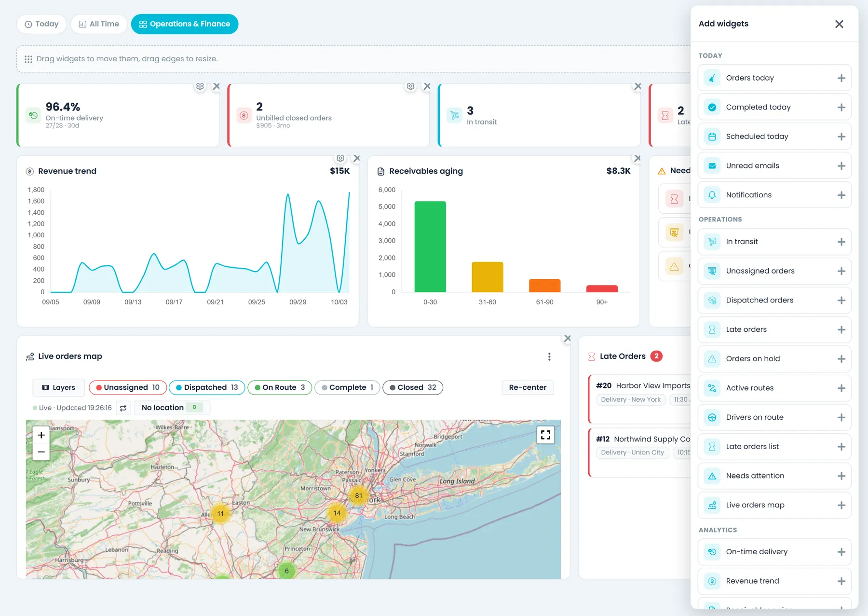This screenshot has width=868, height=616.
Task: Zoom in on the map
Action: point(41,435)
